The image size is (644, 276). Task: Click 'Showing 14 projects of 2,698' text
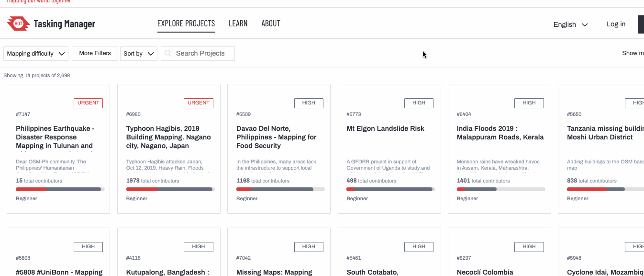click(x=37, y=76)
